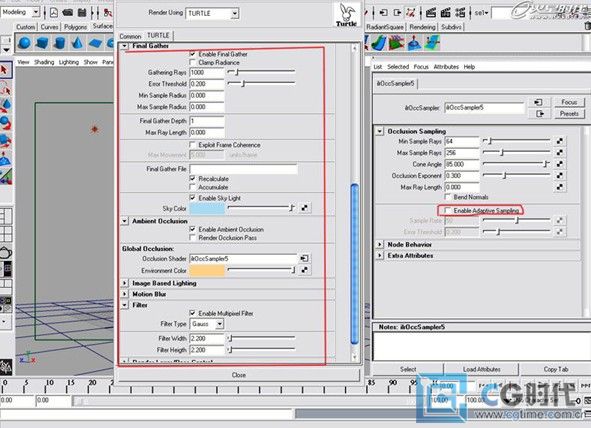Map a texture to Environment Color
The width and height of the screenshot is (591, 428).
(x=305, y=270)
